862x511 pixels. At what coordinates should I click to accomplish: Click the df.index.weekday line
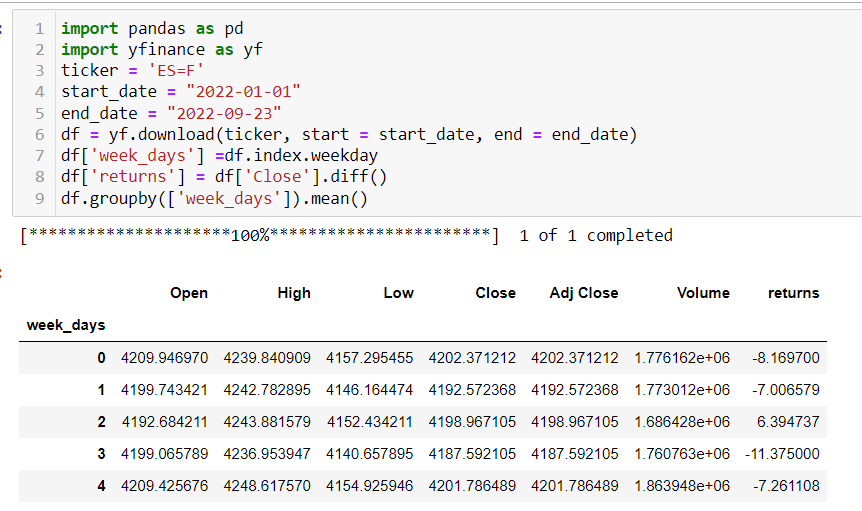219,155
